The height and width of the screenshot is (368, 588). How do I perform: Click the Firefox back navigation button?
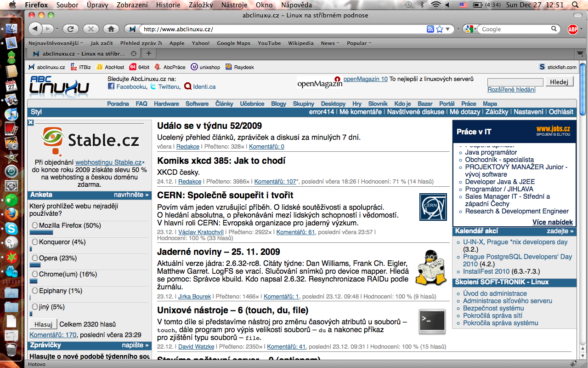(35, 29)
